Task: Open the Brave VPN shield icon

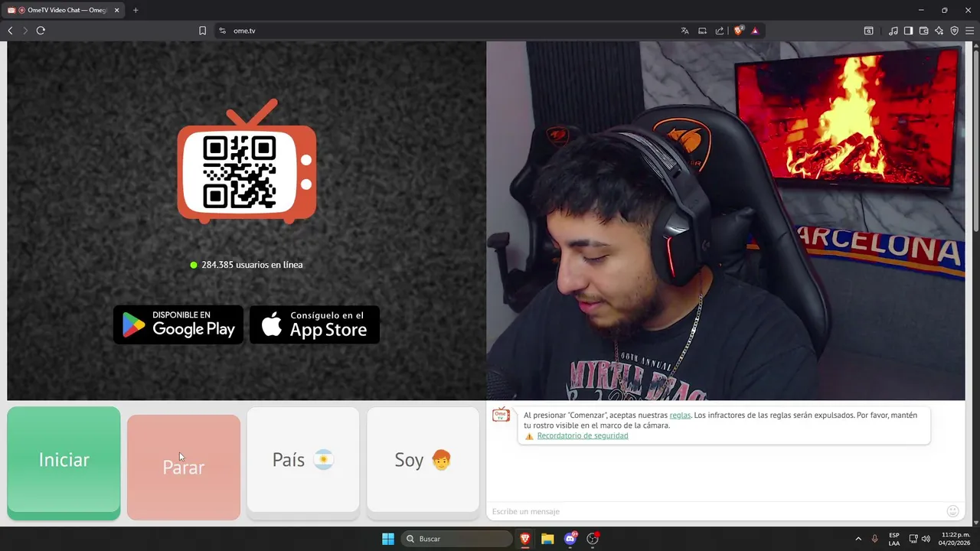Action: (954, 31)
